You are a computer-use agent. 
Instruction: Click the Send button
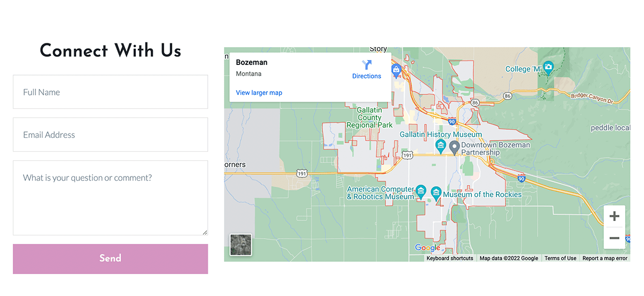[x=110, y=258]
